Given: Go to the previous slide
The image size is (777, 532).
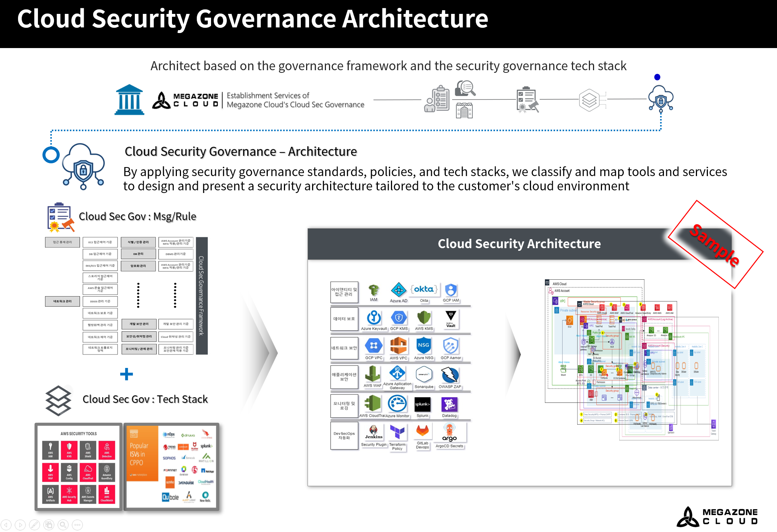Looking at the screenshot, I should (6, 524).
